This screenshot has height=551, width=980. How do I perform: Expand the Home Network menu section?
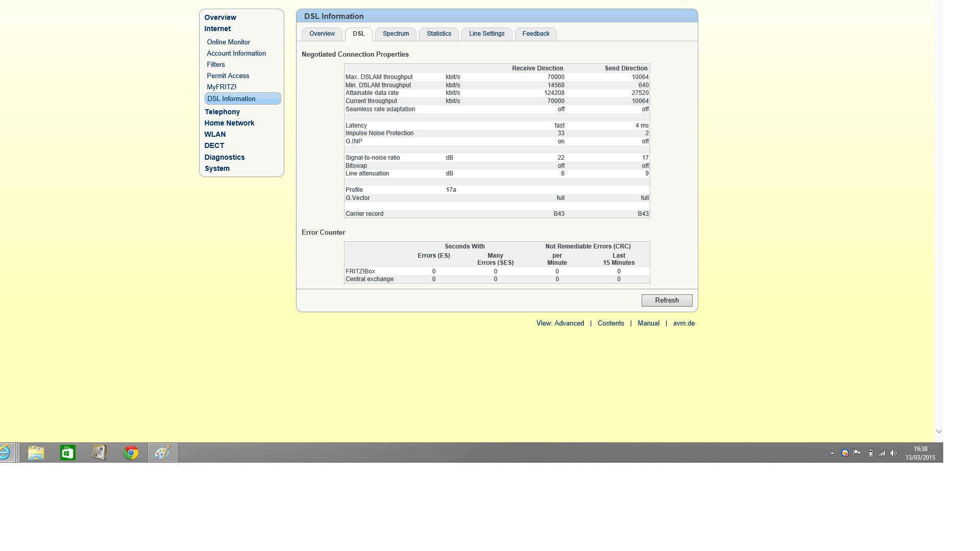229,123
